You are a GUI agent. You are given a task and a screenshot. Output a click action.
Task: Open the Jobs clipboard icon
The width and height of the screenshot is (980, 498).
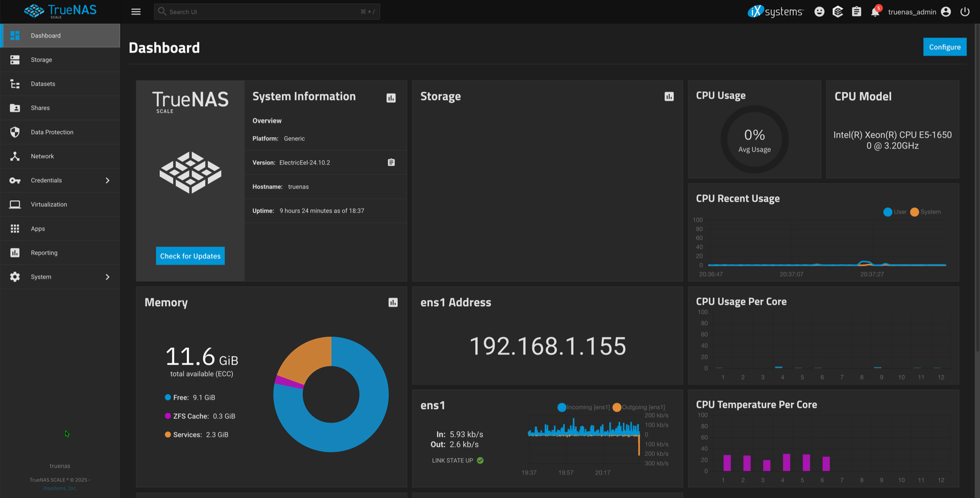856,12
